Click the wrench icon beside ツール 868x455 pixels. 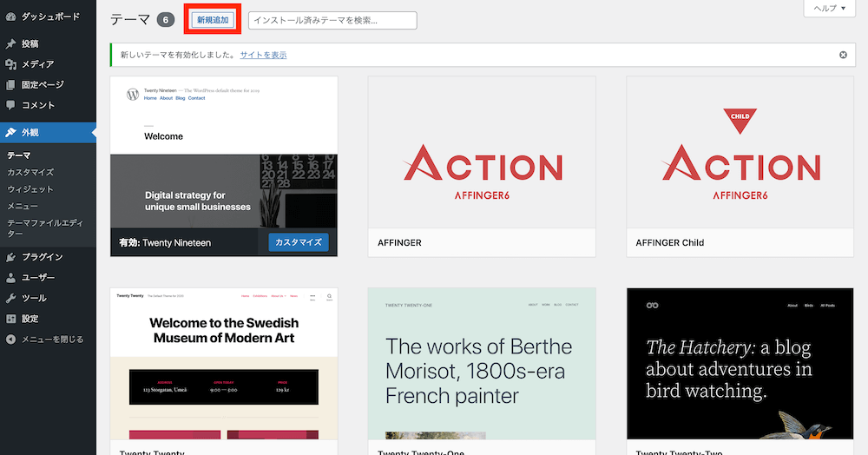(10, 298)
